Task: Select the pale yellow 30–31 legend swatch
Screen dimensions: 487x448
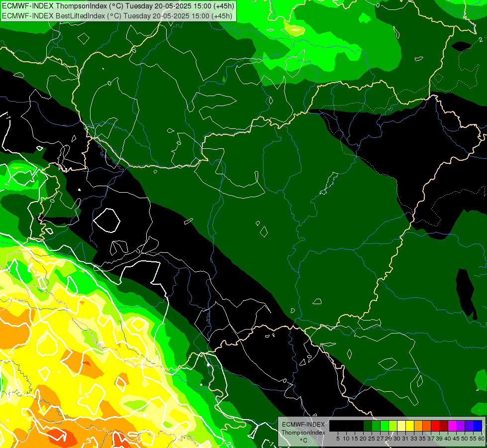Action: (x=401, y=426)
